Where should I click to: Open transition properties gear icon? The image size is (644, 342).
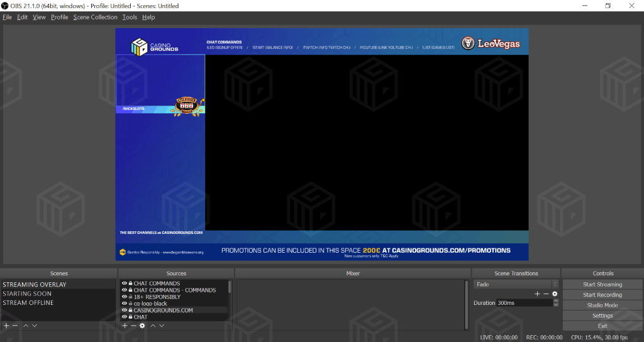[555, 294]
